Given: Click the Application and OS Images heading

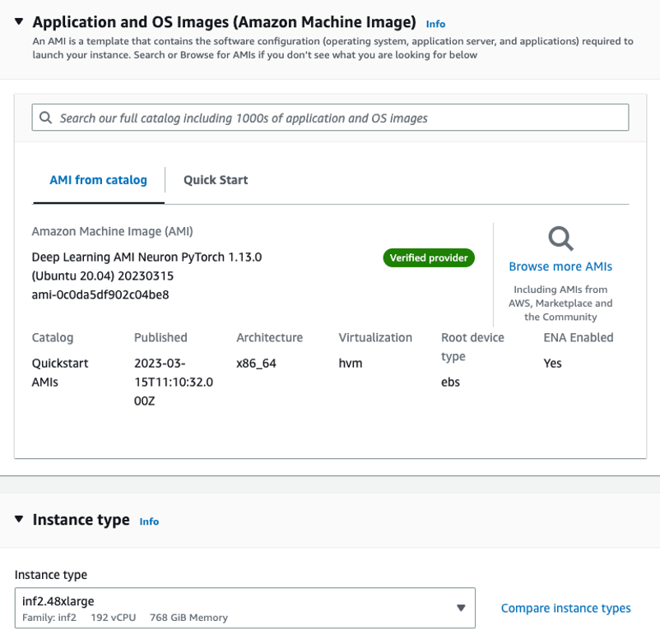Looking at the screenshot, I should tap(224, 22).
